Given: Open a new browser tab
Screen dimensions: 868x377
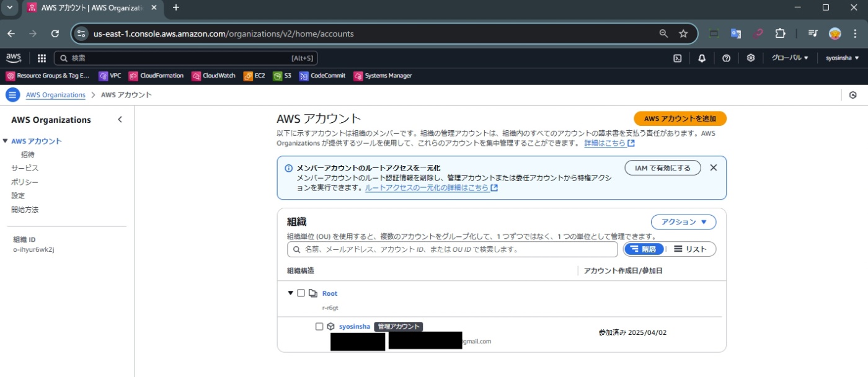Looking at the screenshot, I should pos(176,7).
